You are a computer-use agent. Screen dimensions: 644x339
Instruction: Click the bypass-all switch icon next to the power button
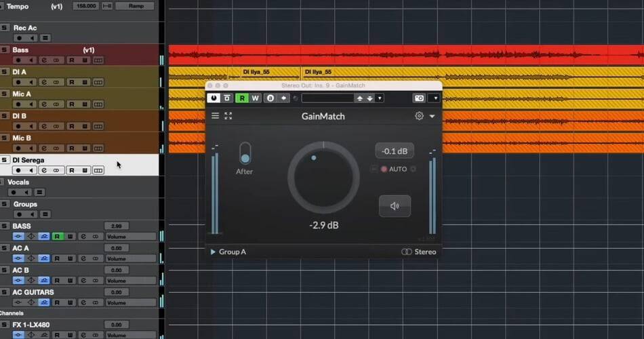(227, 98)
